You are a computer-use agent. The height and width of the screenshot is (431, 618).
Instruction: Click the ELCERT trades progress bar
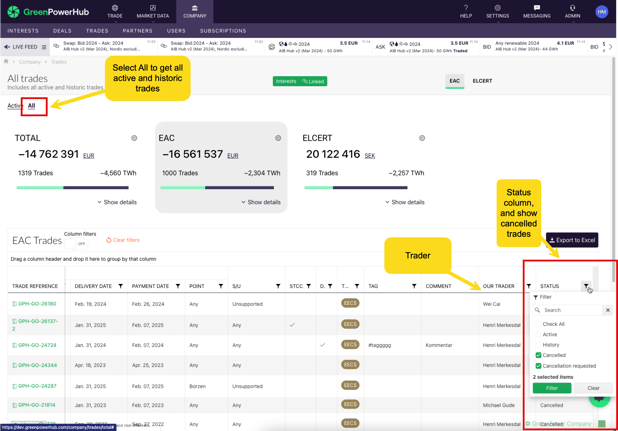[356, 188]
